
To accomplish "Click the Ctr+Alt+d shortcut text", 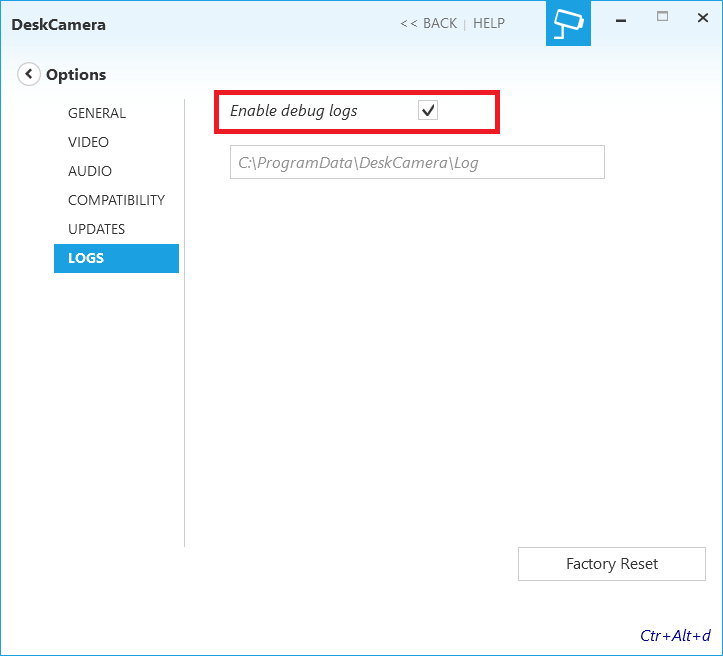I will 675,635.
